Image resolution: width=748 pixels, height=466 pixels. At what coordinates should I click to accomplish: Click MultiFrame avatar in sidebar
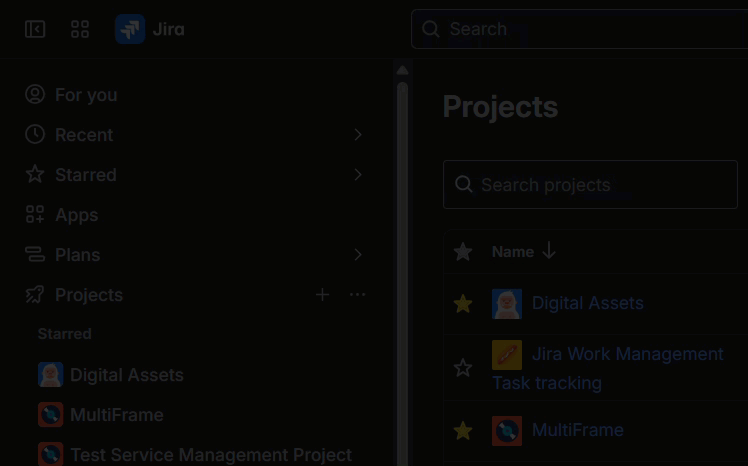coord(51,414)
